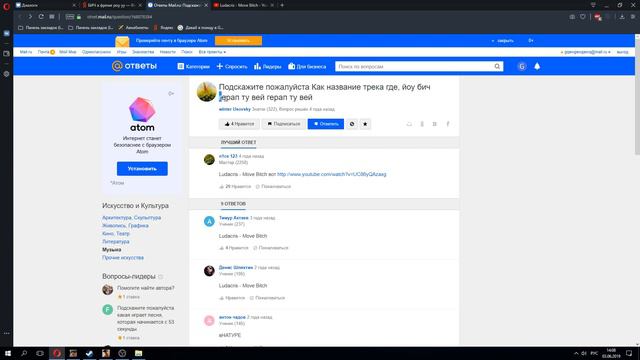
Task: Click the blue Ответить button
Action: (326, 124)
